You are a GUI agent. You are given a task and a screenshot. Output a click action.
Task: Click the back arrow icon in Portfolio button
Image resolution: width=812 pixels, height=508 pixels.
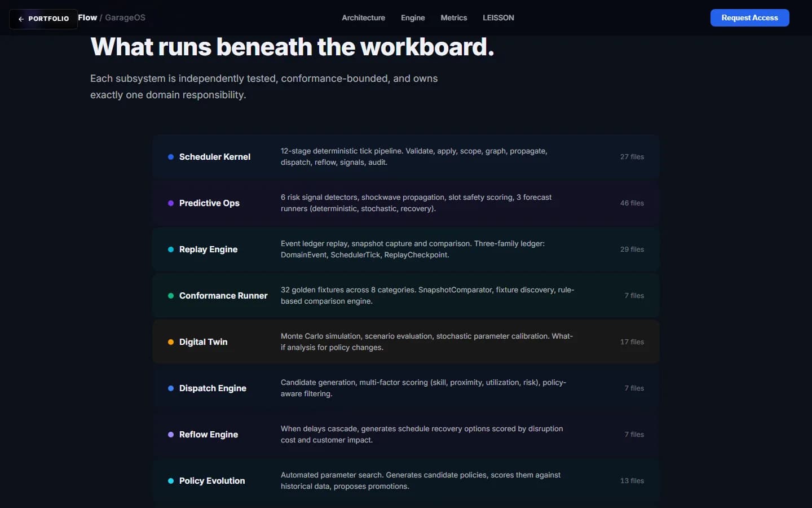[x=21, y=19]
